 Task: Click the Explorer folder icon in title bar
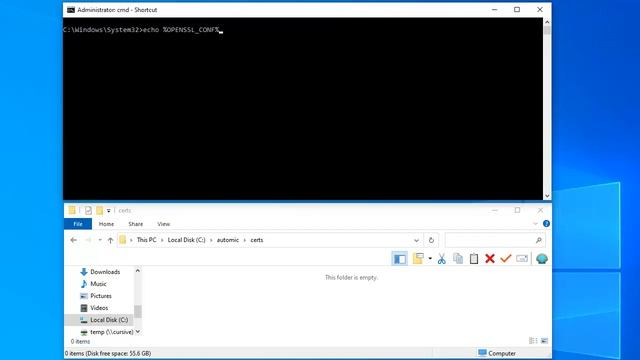[x=72, y=210]
